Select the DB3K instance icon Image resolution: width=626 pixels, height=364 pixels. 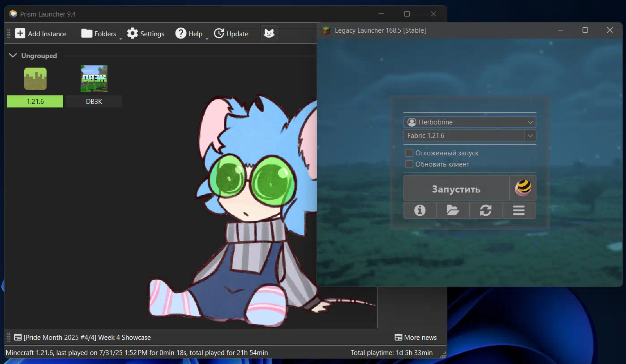click(94, 79)
